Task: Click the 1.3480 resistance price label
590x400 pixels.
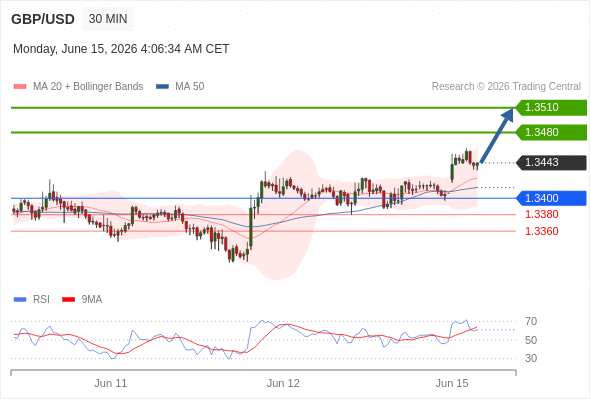Action: coord(551,132)
